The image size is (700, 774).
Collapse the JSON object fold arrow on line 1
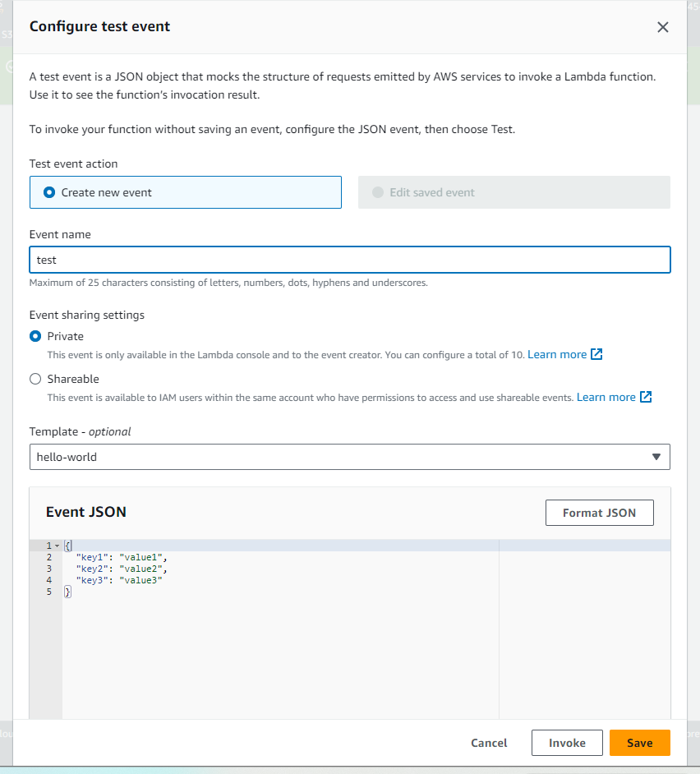pyautogui.click(x=57, y=546)
